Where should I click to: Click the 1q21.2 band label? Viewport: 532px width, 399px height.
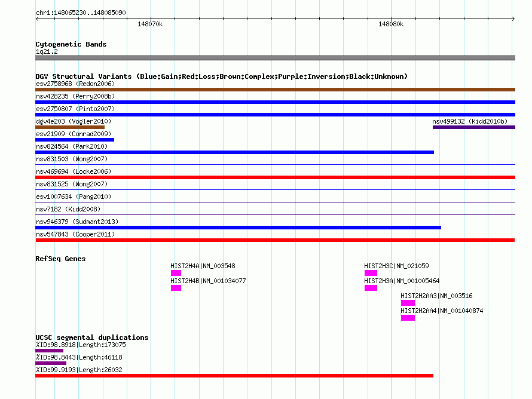click(x=47, y=51)
